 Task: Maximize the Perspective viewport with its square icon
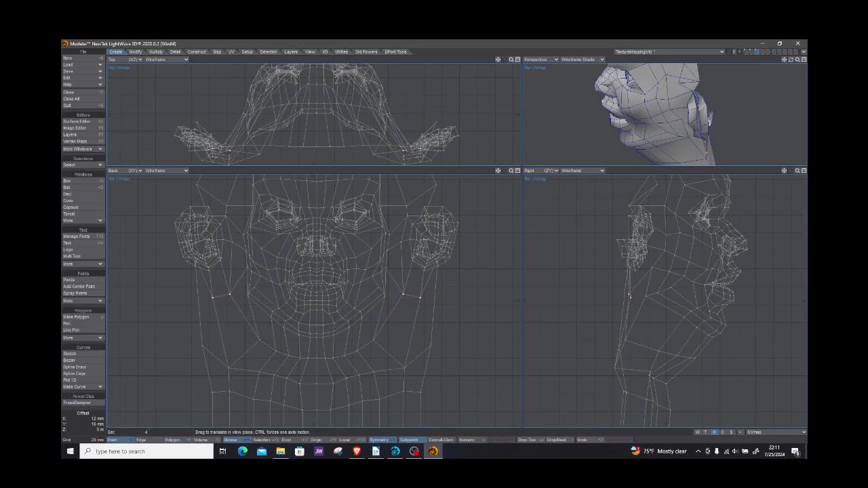804,60
